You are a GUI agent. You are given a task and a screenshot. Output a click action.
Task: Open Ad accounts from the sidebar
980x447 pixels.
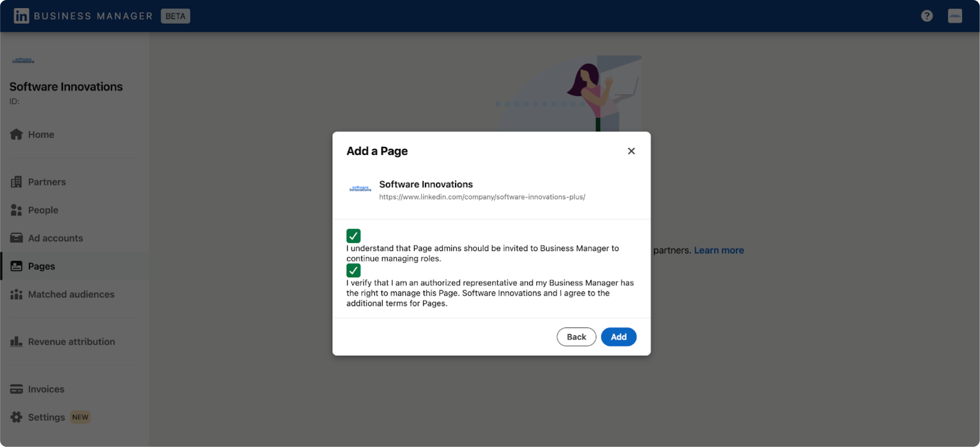pos(55,238)
